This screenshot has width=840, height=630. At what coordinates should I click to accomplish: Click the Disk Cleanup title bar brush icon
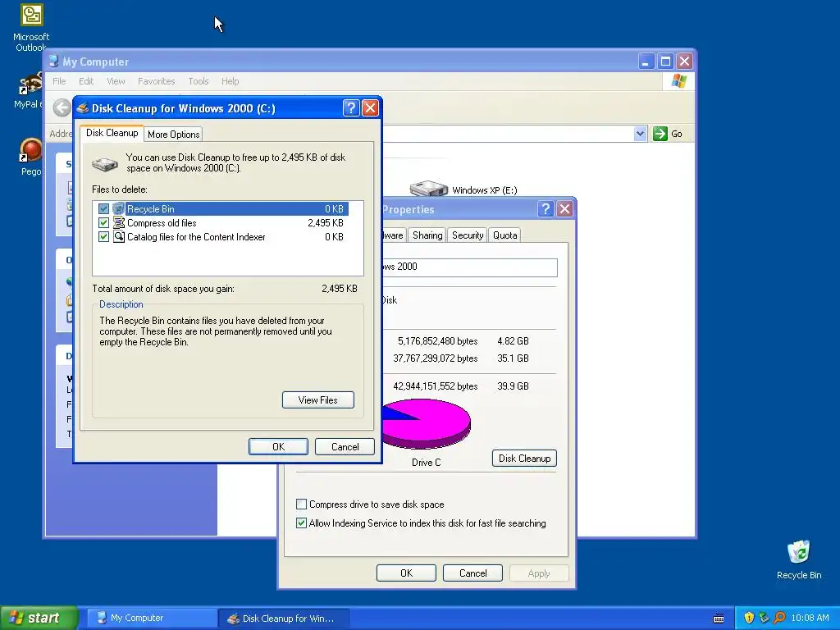coord(83,108)
